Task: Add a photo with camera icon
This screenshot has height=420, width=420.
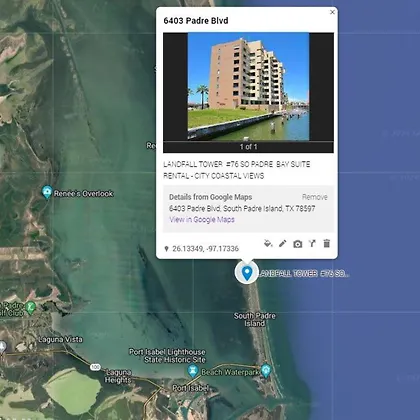Action: 298,244
